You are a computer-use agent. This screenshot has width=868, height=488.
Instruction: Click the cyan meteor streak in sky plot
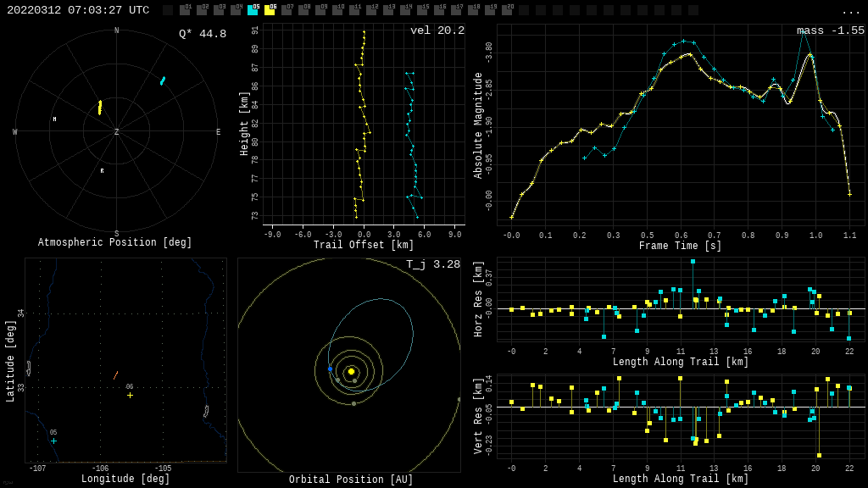(163, 81)
